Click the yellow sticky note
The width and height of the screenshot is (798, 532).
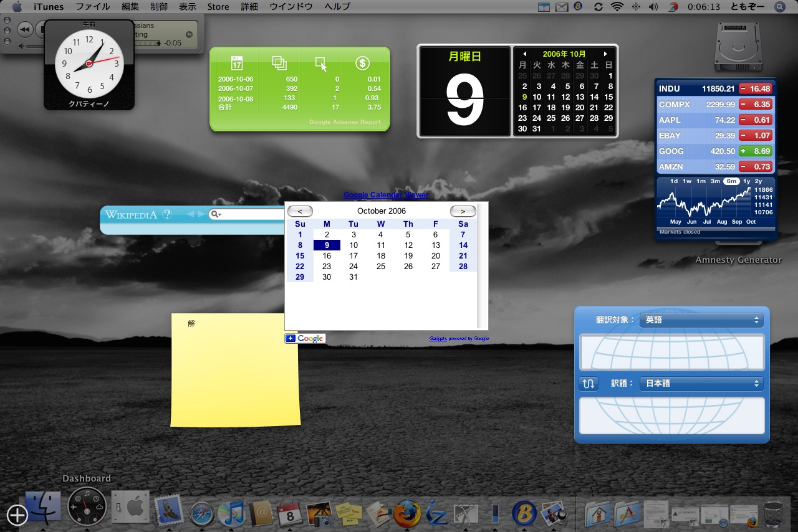click(x=236, y=371)
